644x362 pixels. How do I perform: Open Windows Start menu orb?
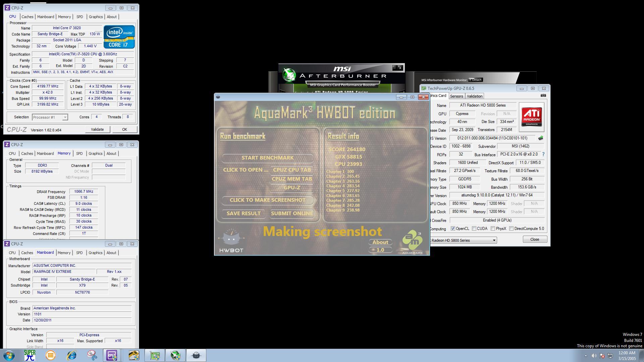(9, 355)
